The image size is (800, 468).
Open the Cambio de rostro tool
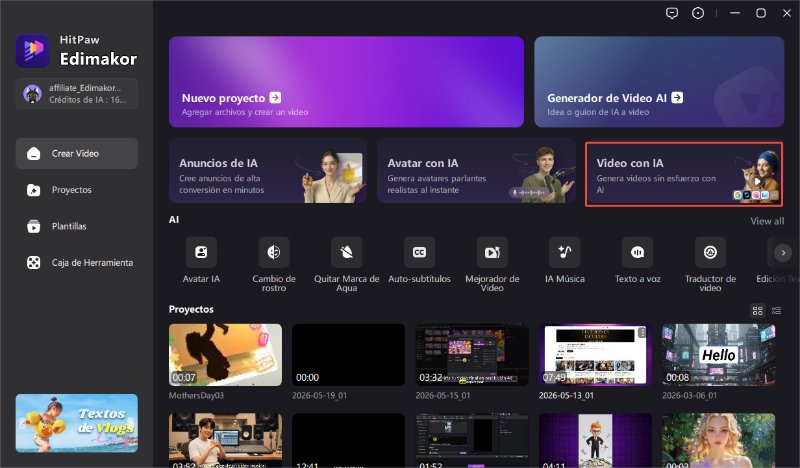click(x=274, y=264)
